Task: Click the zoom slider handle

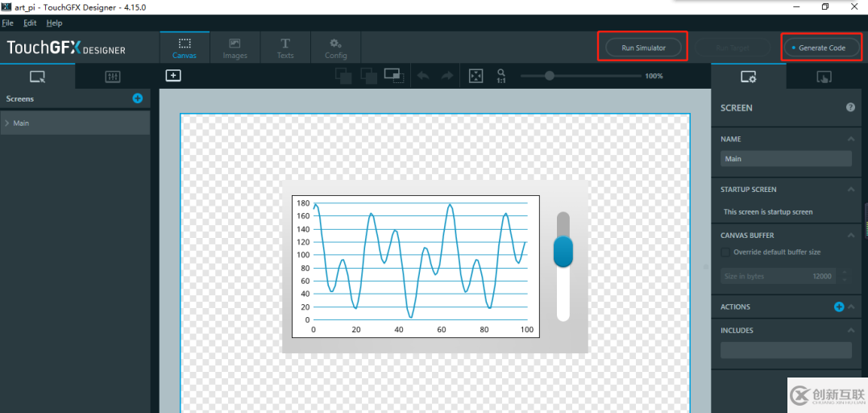Action: [x=549, y=76]
